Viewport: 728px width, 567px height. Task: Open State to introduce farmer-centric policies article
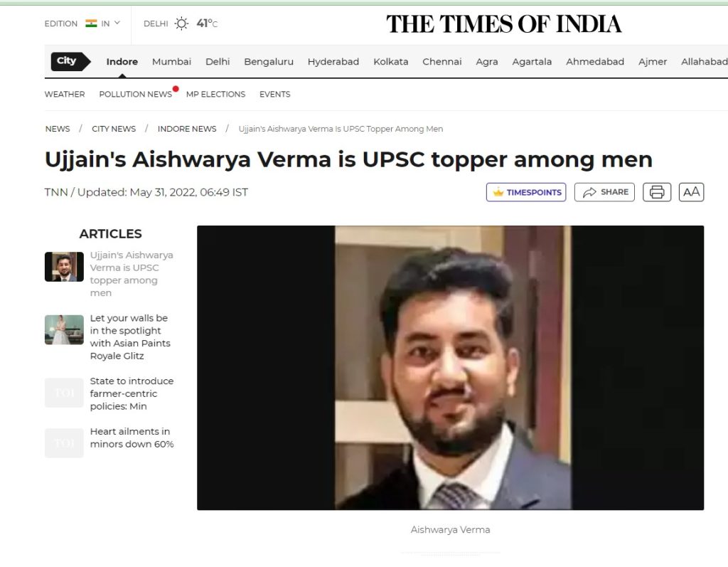click(x=132, y=393)
